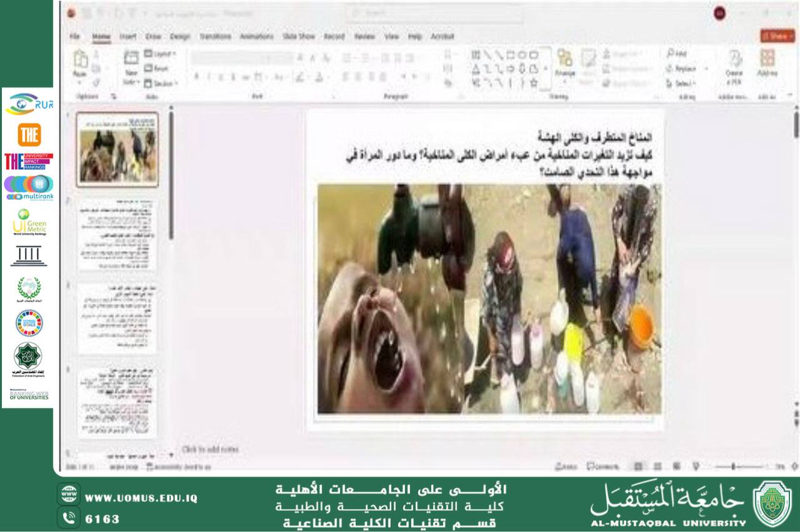Toggle the Comments pane from status bar
The height and width of the screenshot is (532, 800).
pos(602,466)
